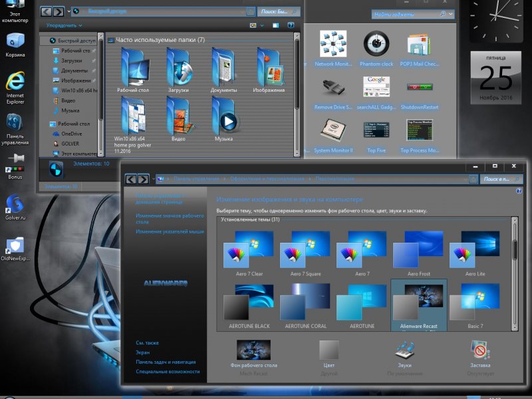This screenshot has width=532, height=399.
Task: Open the OldNewExp desktop shortcut
Action: (15, 248)
